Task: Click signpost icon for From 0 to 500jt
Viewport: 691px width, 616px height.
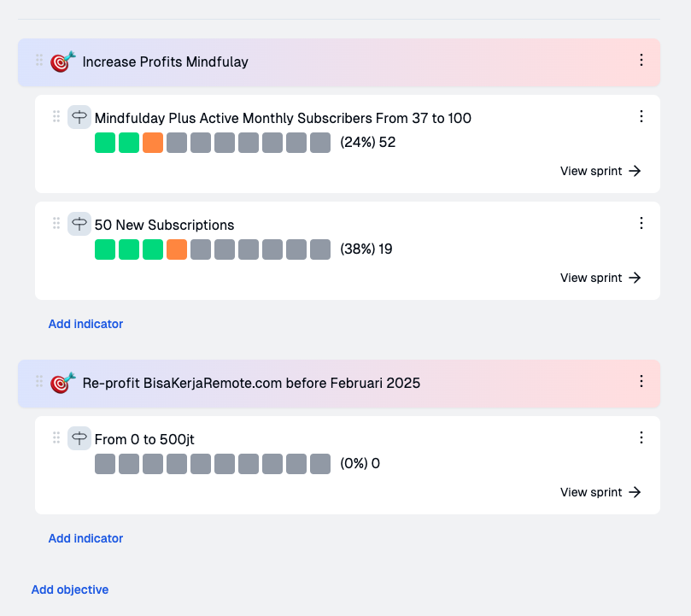Action: click(x=79, y=439)
